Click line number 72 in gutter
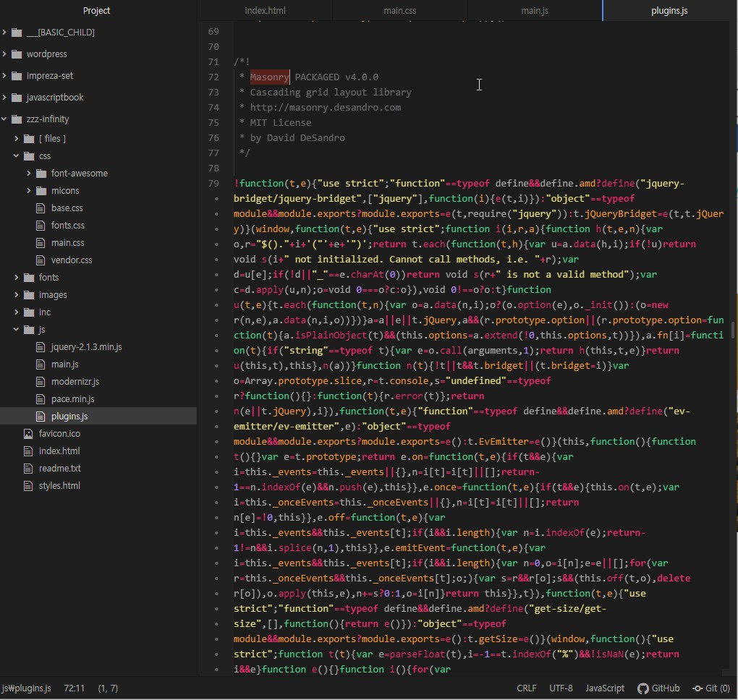738x700 pixels. coord(213,77)
